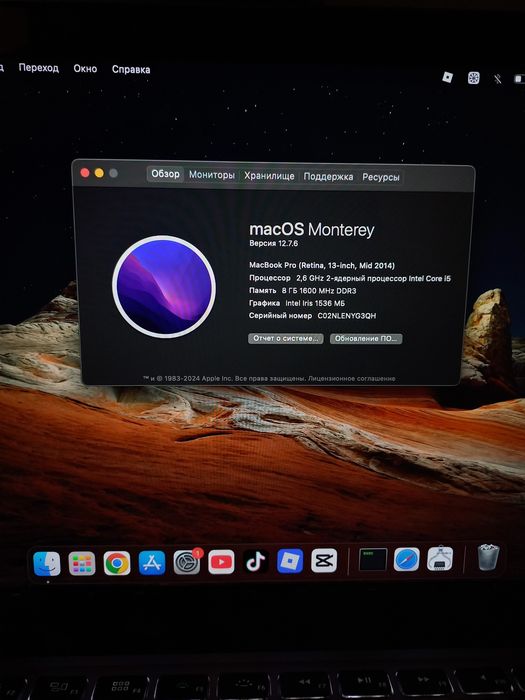
Task: Launch Roblox from the Dock
Action: (x=290, y=561)
